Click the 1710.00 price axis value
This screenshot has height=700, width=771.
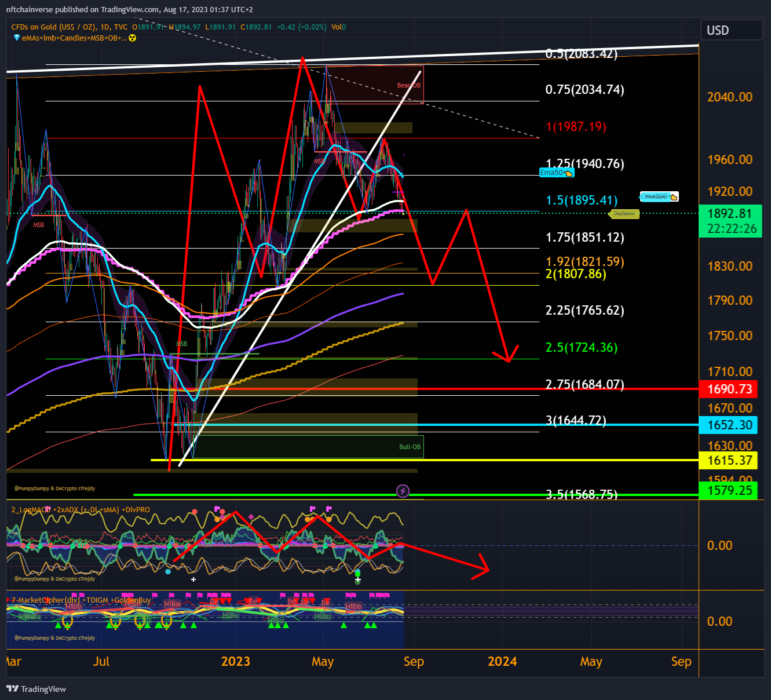coord(729,371)
